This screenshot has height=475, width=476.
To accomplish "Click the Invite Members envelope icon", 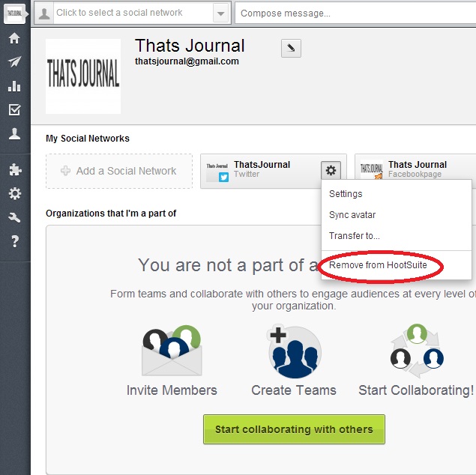I will coord(172,351).
